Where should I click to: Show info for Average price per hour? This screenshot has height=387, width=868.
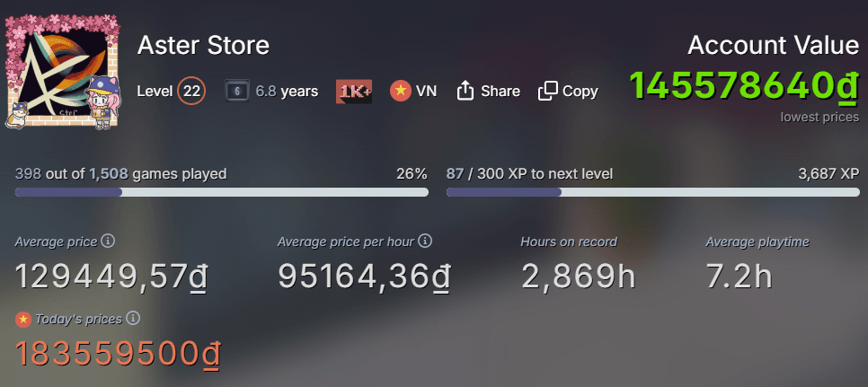point(426,242)
